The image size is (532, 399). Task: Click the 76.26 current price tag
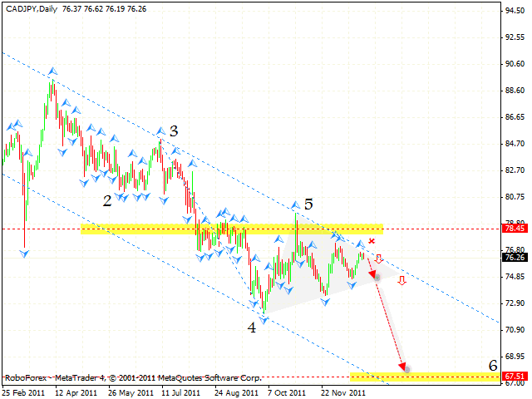click(x=513, y=258)
